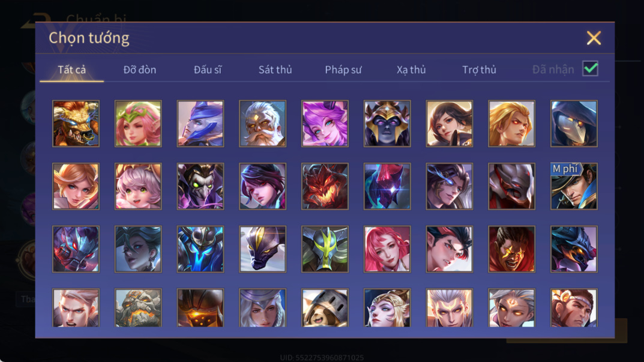This screenshot has width=644, height=362.
Task: Choose the golden-helmet dark knight portrait
Action: click(x=387, y=124)
